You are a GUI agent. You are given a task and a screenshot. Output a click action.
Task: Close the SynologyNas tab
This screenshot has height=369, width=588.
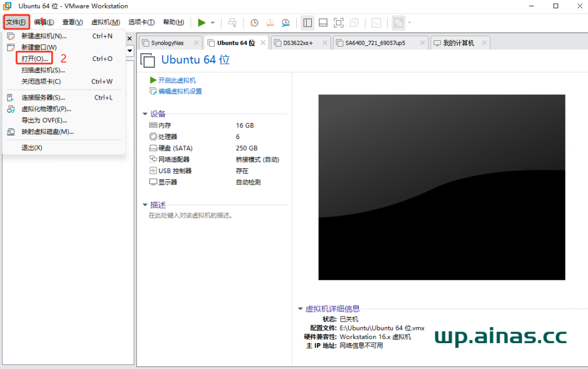196,43
